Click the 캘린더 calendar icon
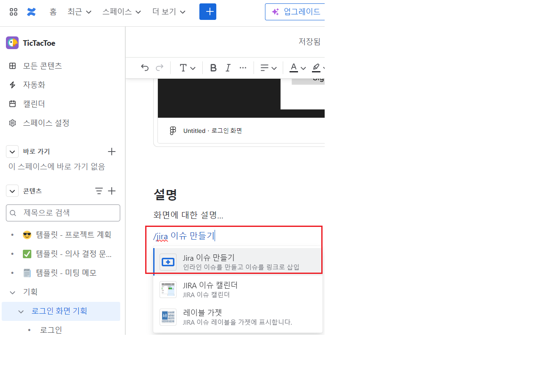This screenshot has height=392, width=538. click(x=13, y=104)
